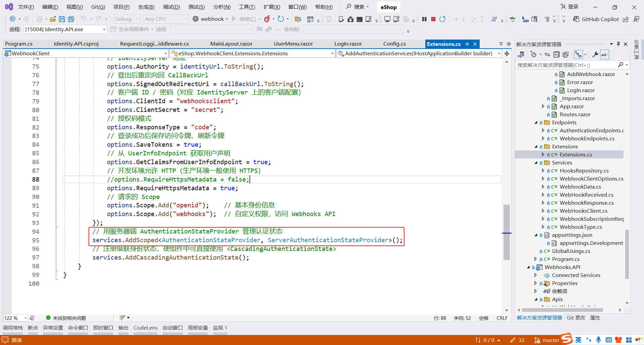Image resolution: width=644 pixels, height=345 pixels.
Task: Toggle Show All Files in Solution Explorer
Action: point(566,54)
